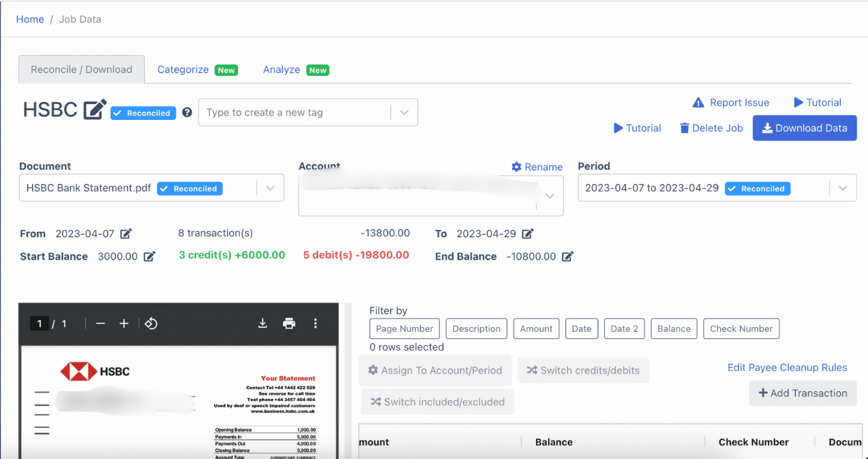Edit the To date 2023-04-29
This screenshot has width=868, height=459.
point(527,234)
